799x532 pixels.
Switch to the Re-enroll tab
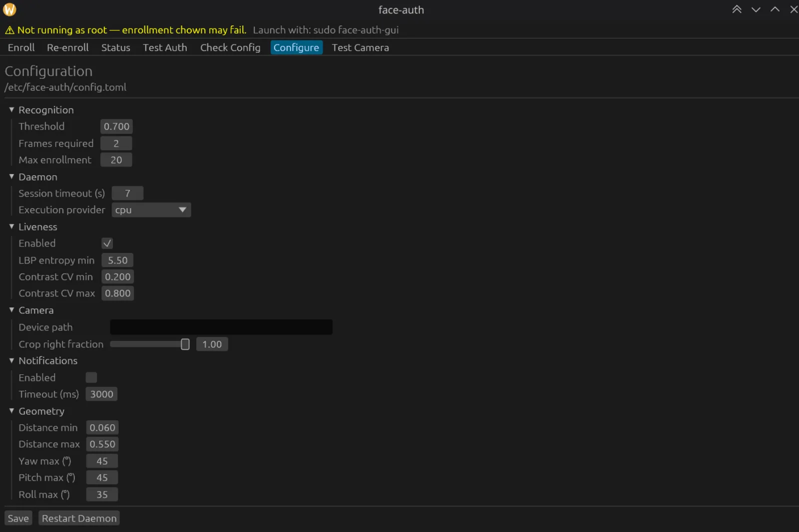coord(68,47)
